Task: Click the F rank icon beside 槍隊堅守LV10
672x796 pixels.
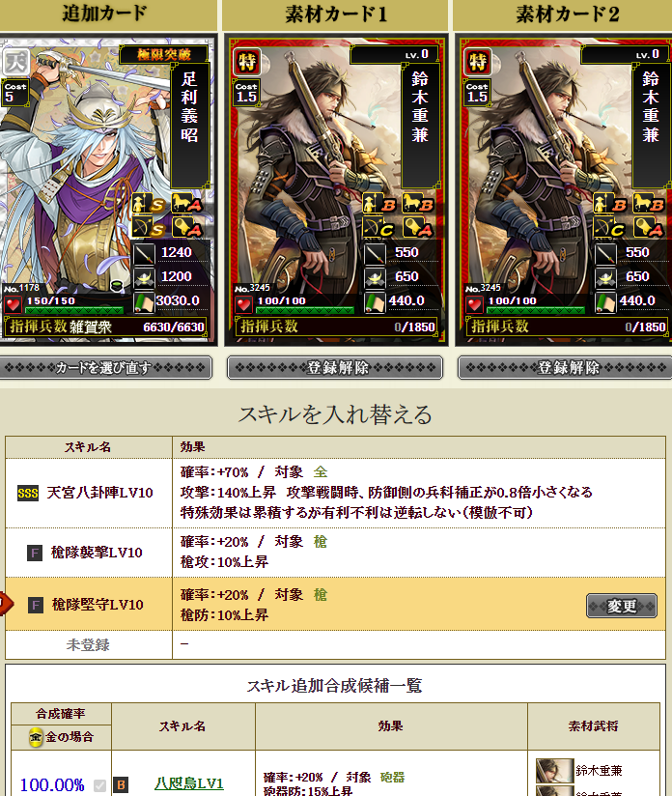Action: point(35,605)
